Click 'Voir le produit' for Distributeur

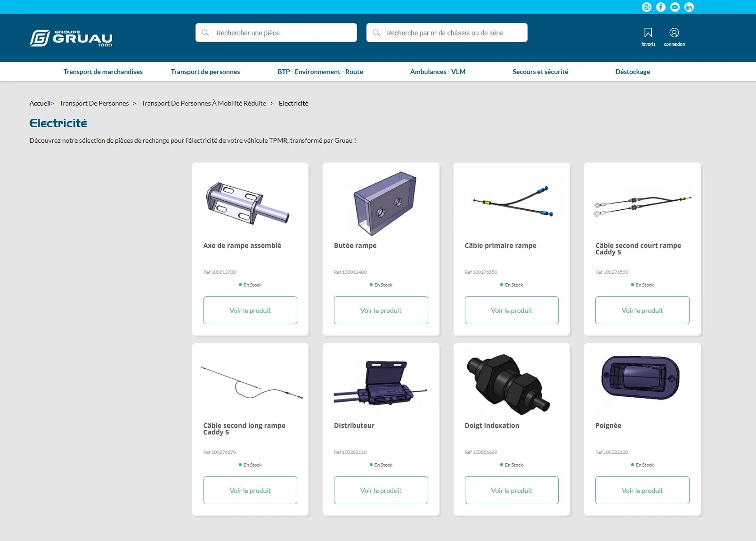point(381,491)
